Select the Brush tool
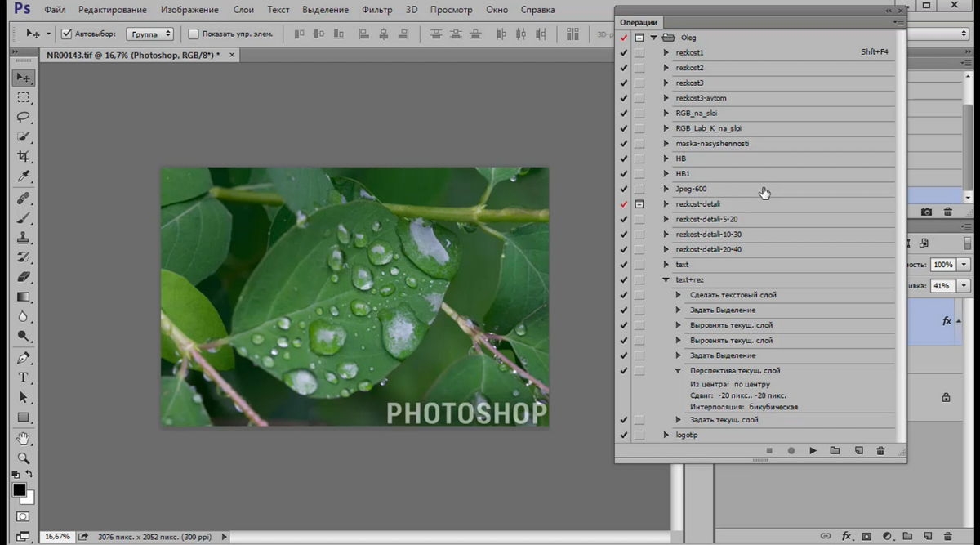This screenshot has height=545, width=980. 24,217
